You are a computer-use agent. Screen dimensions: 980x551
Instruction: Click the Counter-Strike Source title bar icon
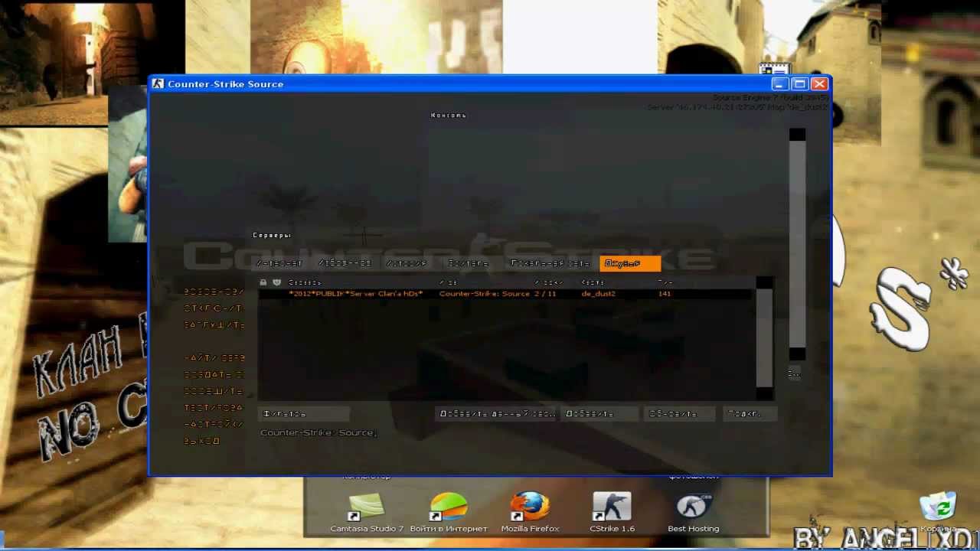point(158,83)
